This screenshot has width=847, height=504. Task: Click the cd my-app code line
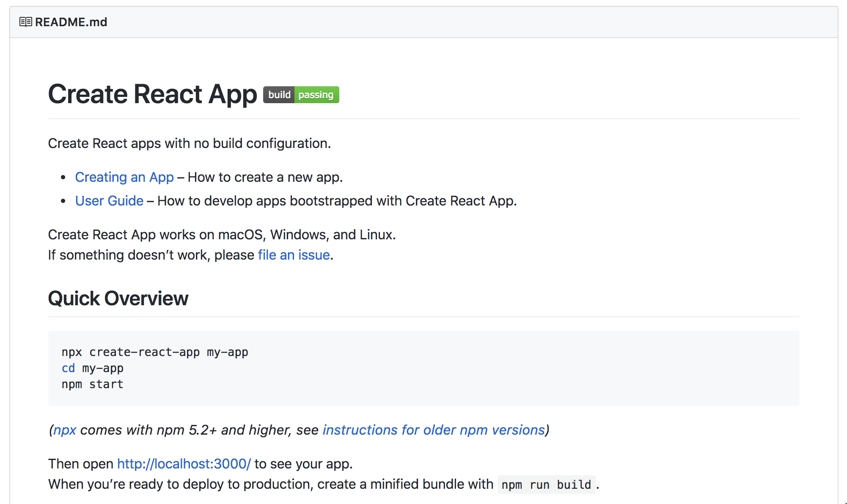click(x=93, y=368)
